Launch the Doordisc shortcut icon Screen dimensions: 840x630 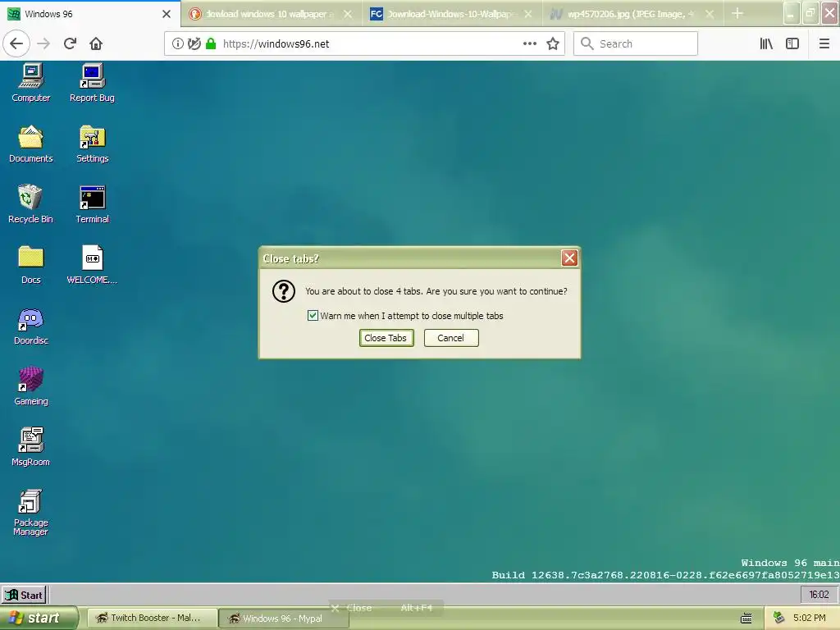click(30, 326)
